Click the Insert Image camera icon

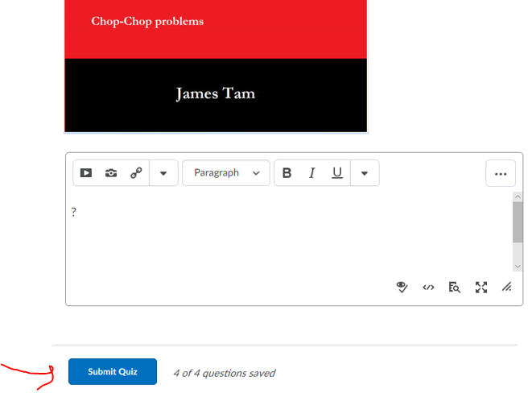[x=111, y=173]
